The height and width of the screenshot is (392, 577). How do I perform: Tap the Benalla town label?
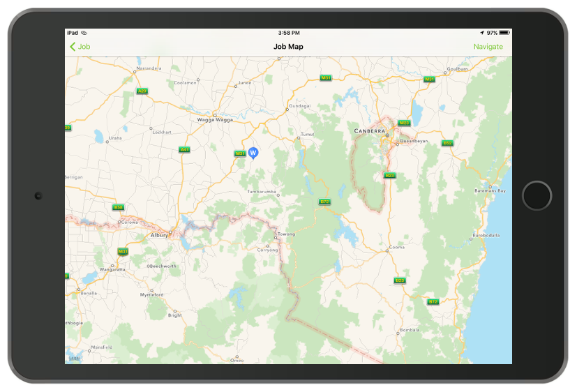(x=89, y=293)
